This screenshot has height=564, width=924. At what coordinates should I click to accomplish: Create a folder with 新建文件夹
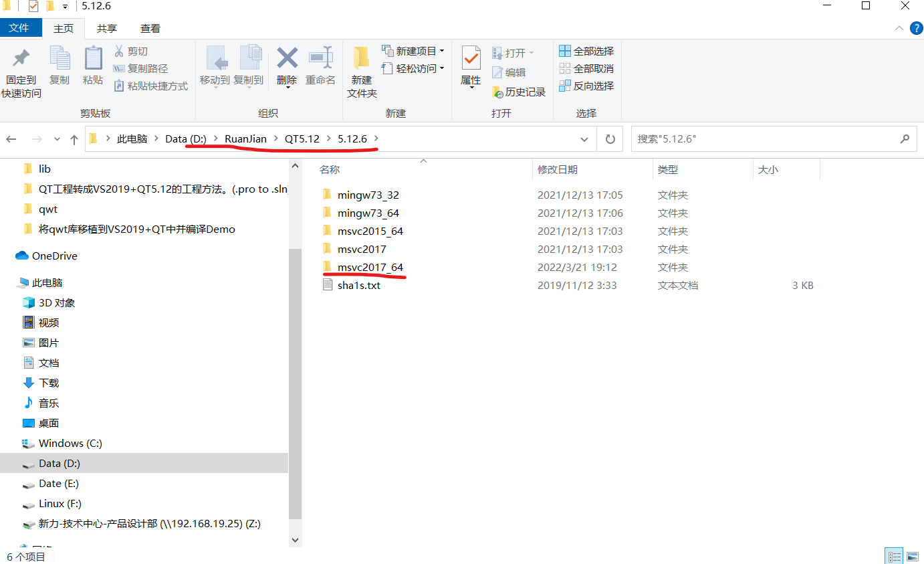(x=361, y=69)
